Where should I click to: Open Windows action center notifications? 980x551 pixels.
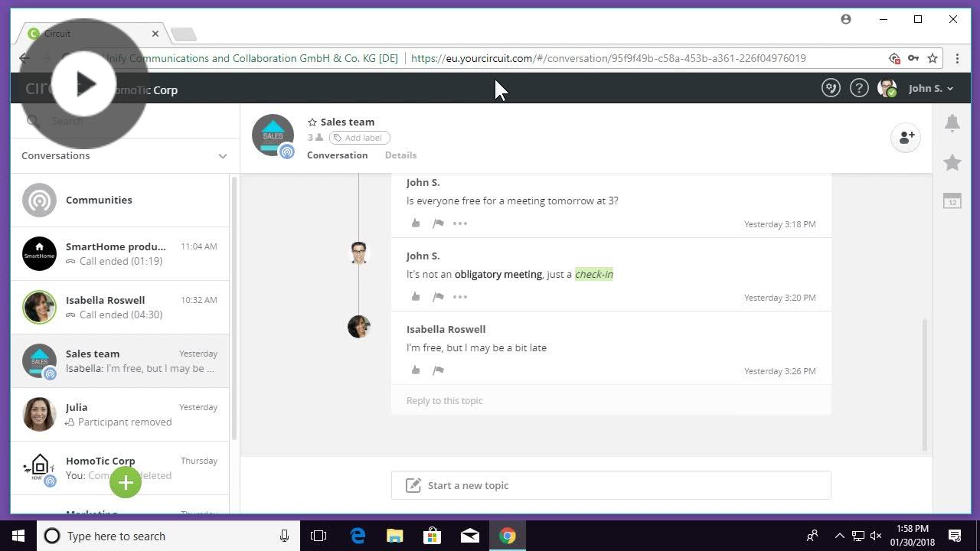955,536
